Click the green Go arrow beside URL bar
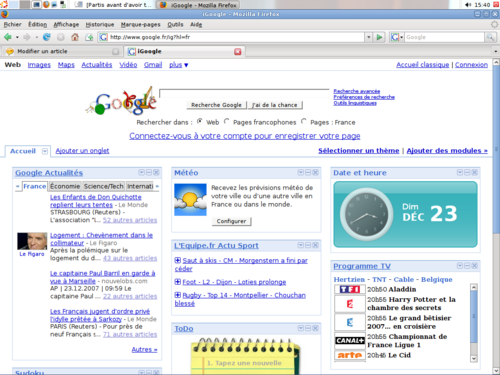Viewport: 500px width, 375px height. pyautogui.click(x=379, y=37)
